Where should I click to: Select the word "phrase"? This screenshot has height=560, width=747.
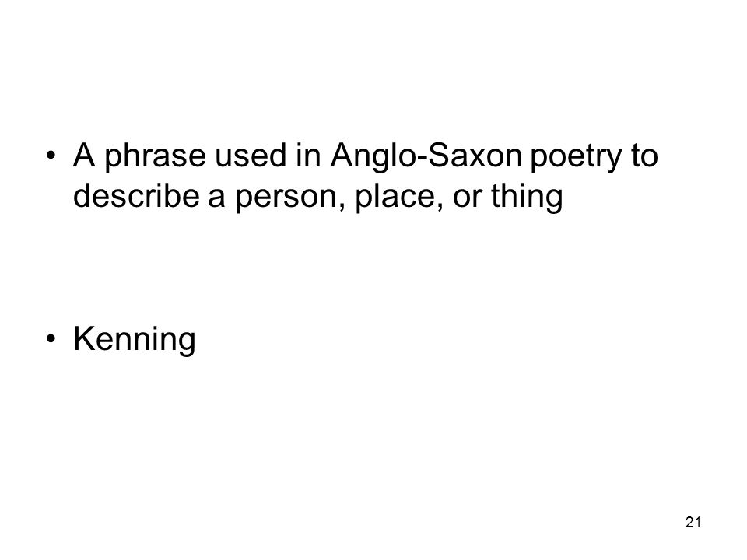[x=155, y=157]
